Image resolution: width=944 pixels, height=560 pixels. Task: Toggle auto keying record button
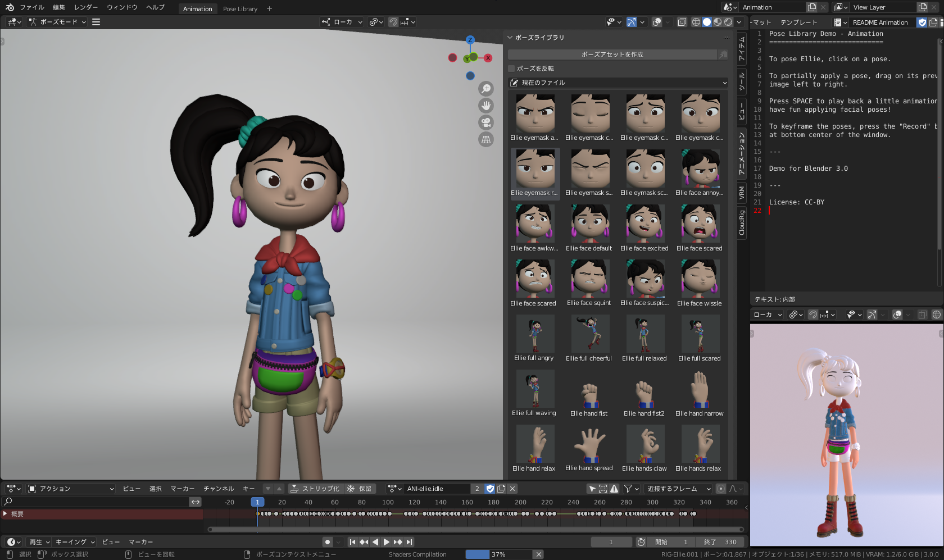pyautogui.click(x=327, y=542)
